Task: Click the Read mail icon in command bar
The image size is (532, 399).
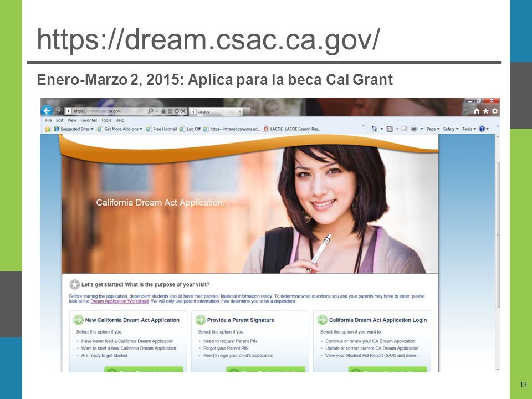Action: 404,129
